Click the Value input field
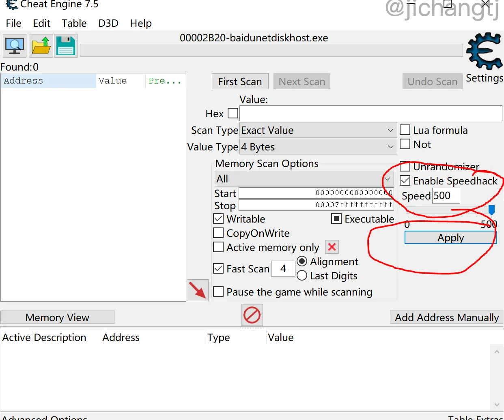 [x=371, y=113]
